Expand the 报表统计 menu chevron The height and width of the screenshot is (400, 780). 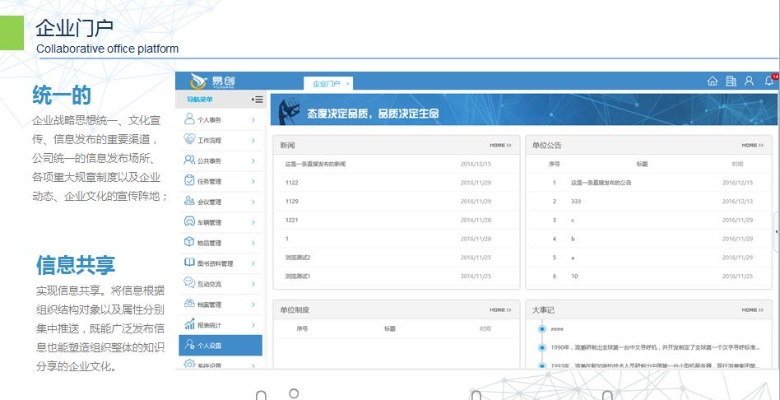253,325
